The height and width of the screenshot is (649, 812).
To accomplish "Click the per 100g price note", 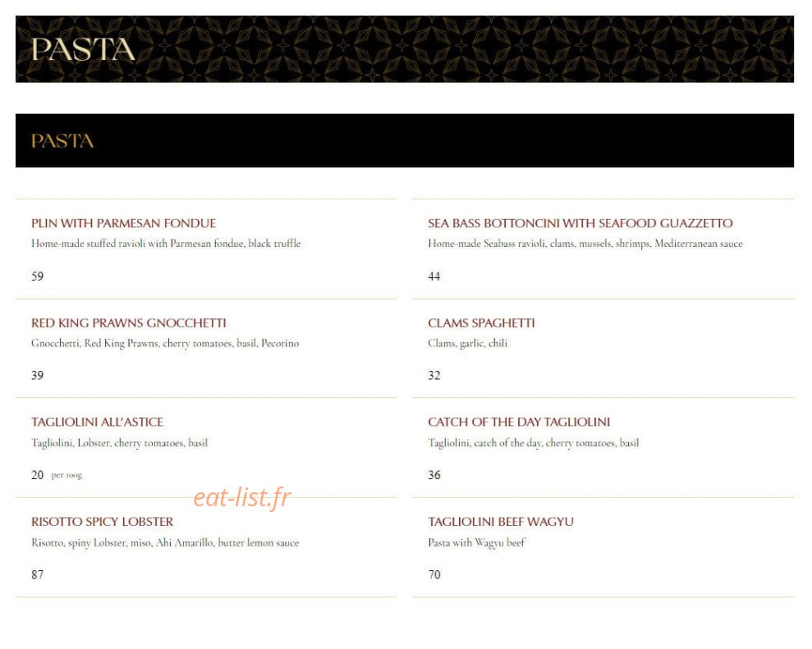I will 67,475.
